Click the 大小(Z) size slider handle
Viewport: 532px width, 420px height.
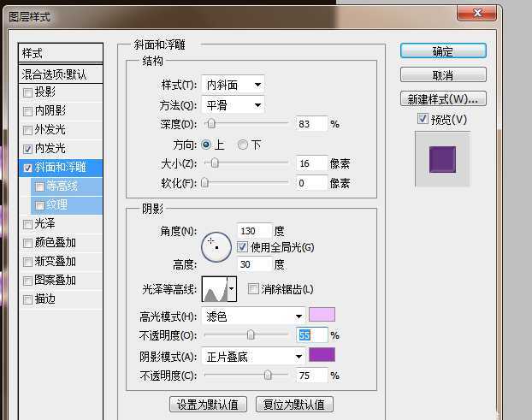click(x=215, y=163)
